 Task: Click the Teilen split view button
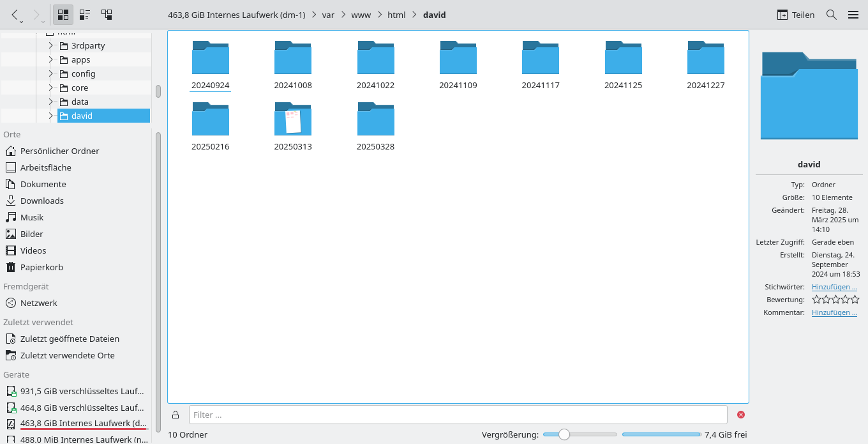click(795, 15)
